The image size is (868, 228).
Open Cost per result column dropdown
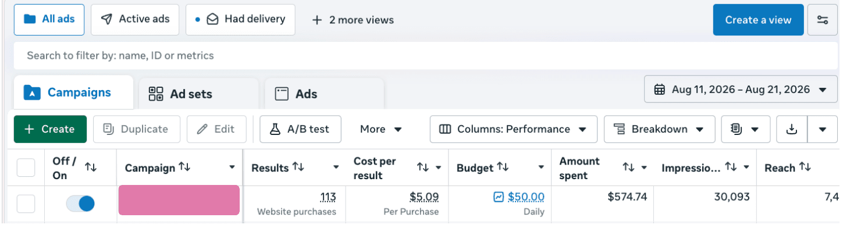coord(438,168)
